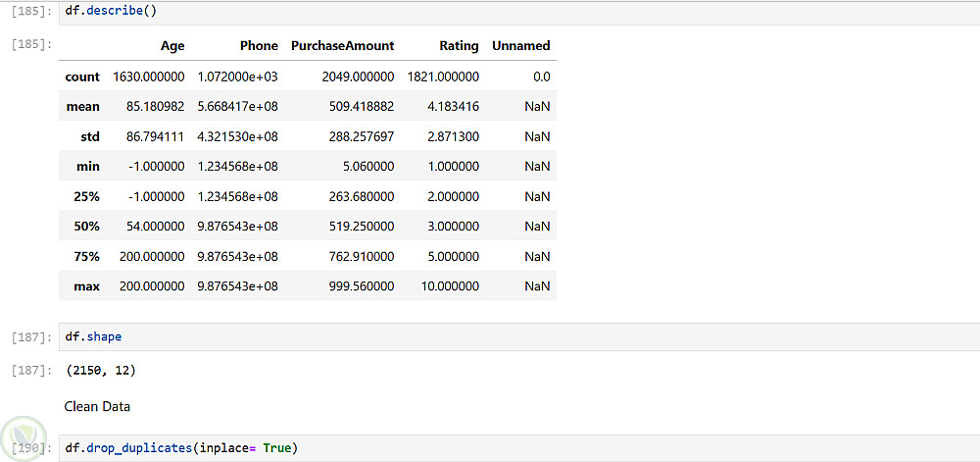The width and height of the screenshot is (980, 462).
Task: Select the 75% row label
Action: (x=87, y=257)
